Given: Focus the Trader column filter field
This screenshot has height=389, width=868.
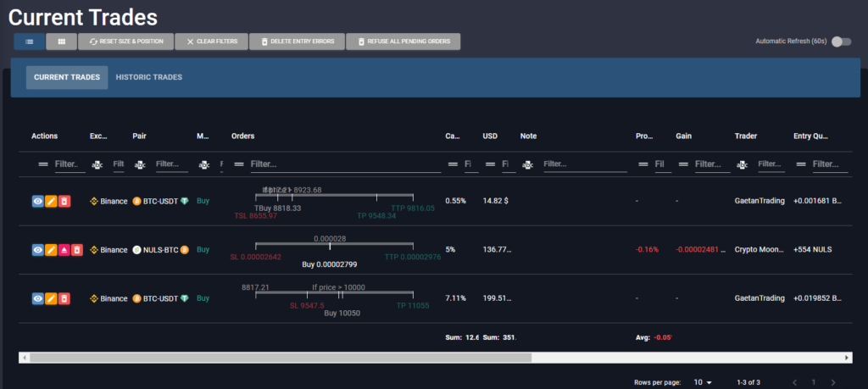Looking at the screenshot, I should pyautogui.click(x=771, y=164).
